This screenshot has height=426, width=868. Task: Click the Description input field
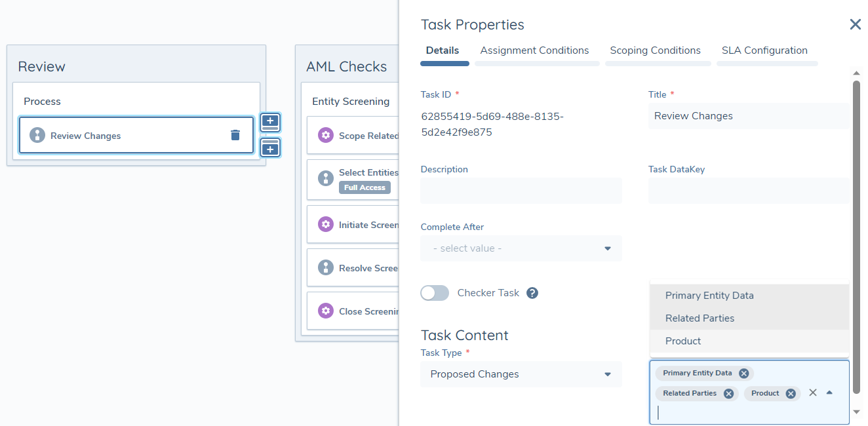(x=521, y=191)
